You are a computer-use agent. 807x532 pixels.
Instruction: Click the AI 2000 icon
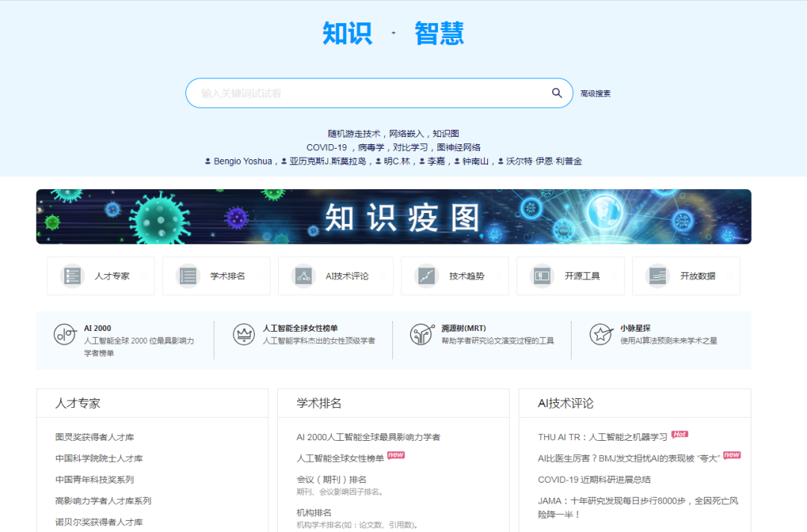[x=65, y=335]
